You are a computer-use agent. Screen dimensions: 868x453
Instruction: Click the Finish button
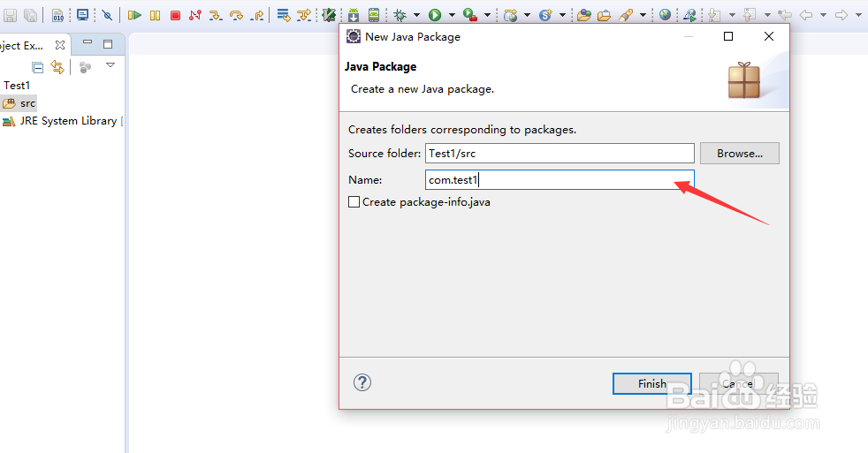click(x=652, y=383)
